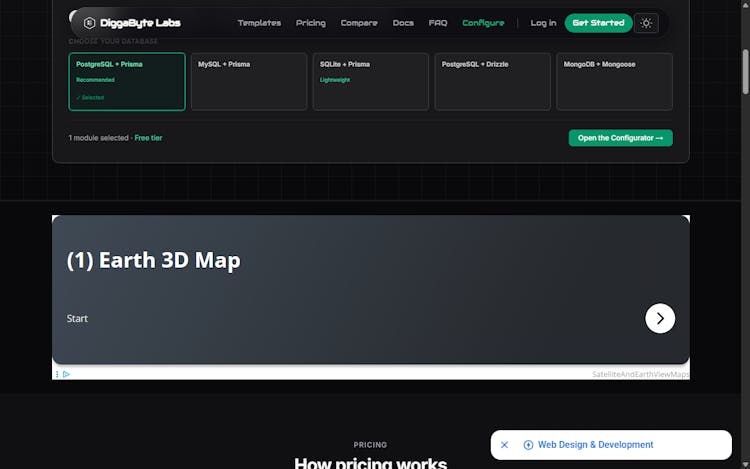Screen dimensions: 750x469
Task: Select PostgreSQL + Drizzle database card
Action: tap(492, 81)
